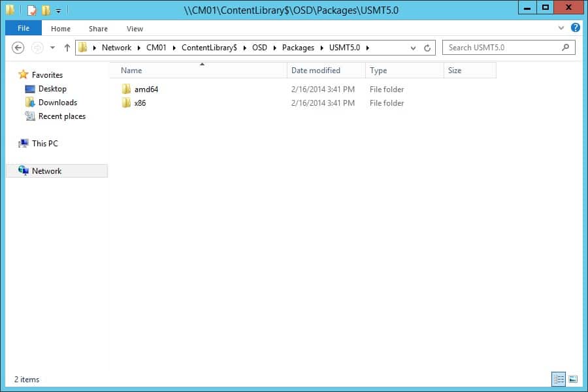Click inside the Search USMT5.0 box
The image size is (588, 392).
pos(497,47)
